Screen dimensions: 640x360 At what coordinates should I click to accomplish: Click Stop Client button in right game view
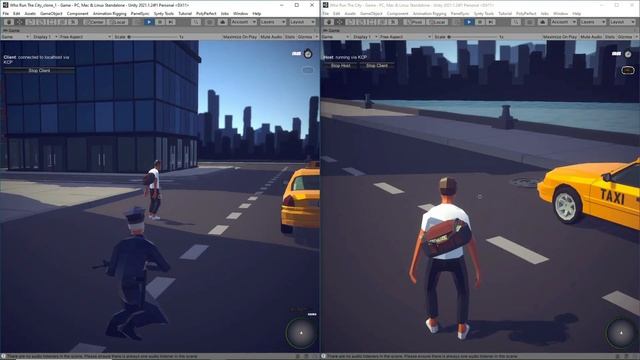377,66
